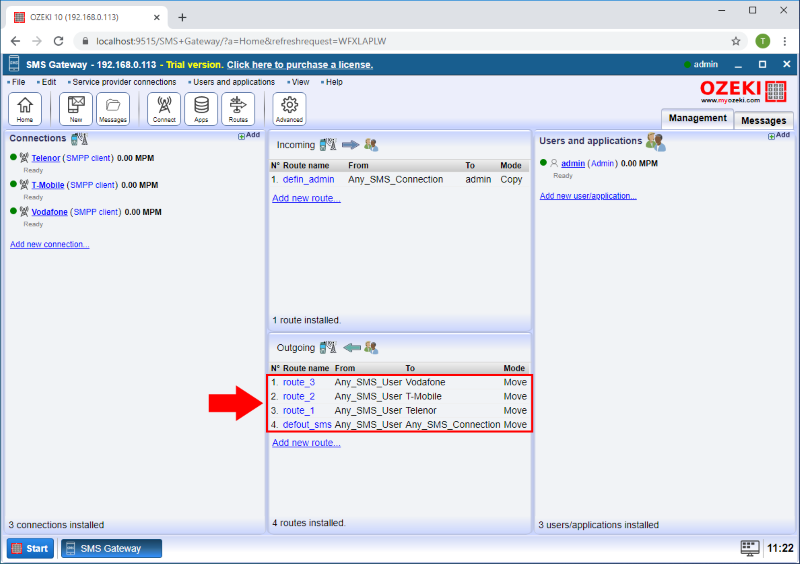Click the browser bookmark star icon

click(x=736, y=41)
